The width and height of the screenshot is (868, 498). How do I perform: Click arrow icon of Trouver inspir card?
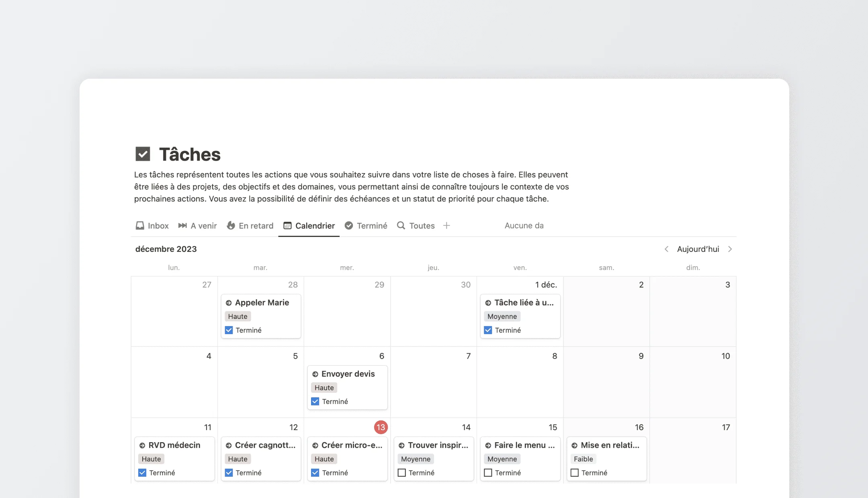pyautogui.click(x=401, y=445)
